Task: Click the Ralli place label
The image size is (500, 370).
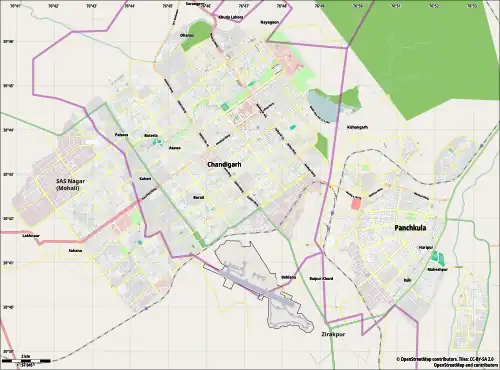Action: pos(407,281)
